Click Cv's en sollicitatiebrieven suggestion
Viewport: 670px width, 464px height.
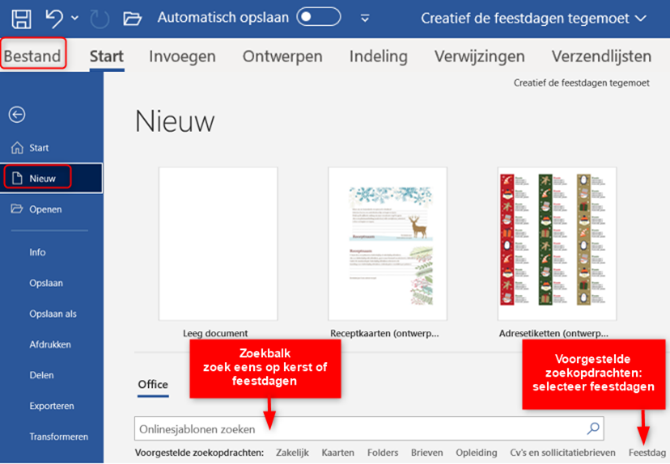(562, 452)
